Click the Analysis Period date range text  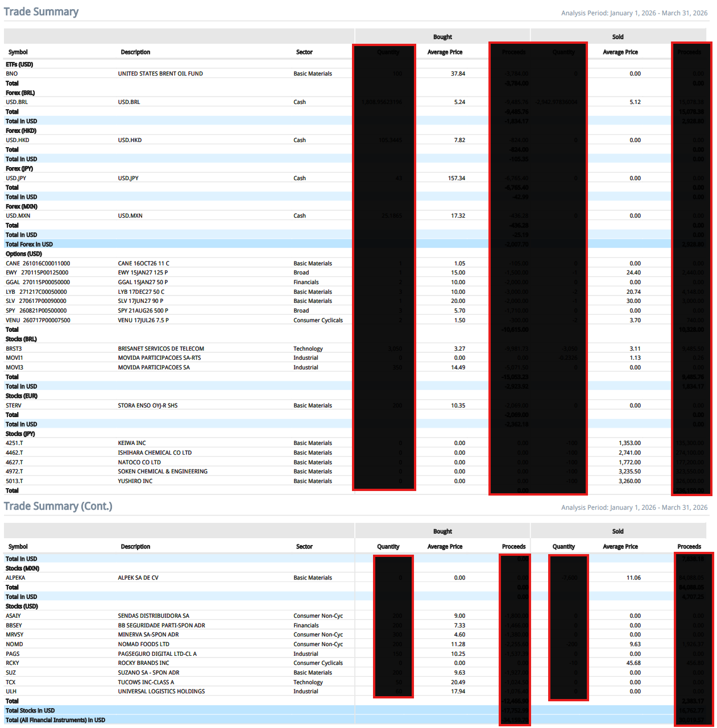(634, 13)
